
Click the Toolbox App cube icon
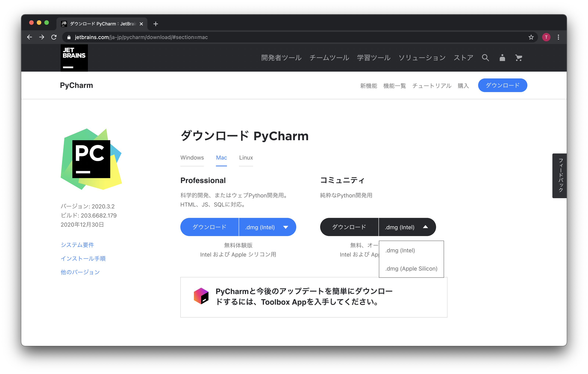pos(201,296)
